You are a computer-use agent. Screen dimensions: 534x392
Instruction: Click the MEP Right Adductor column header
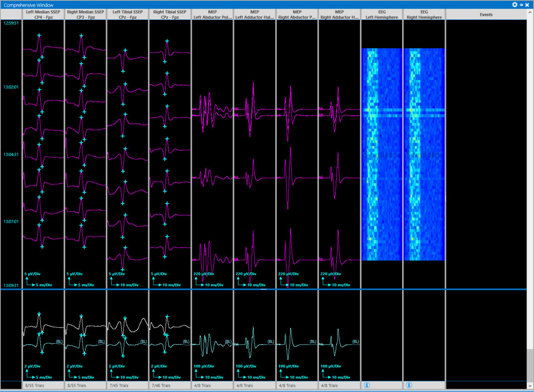339,14
